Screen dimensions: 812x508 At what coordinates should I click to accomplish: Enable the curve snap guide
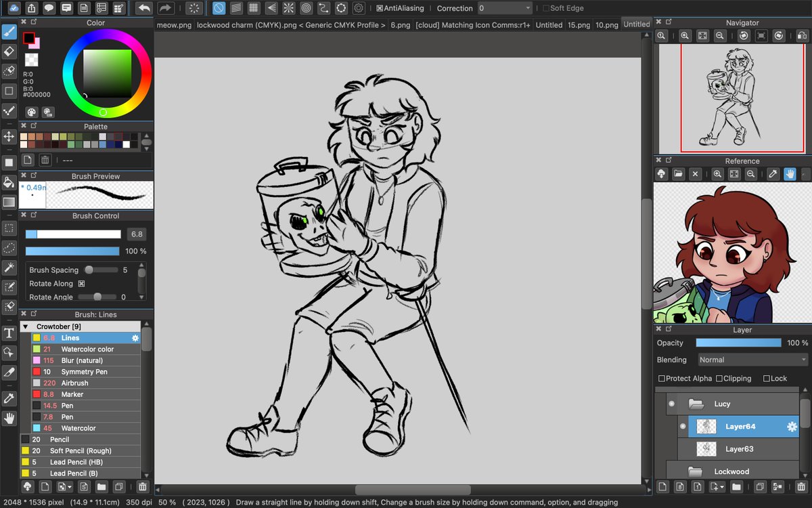click(x=324, y=8)
